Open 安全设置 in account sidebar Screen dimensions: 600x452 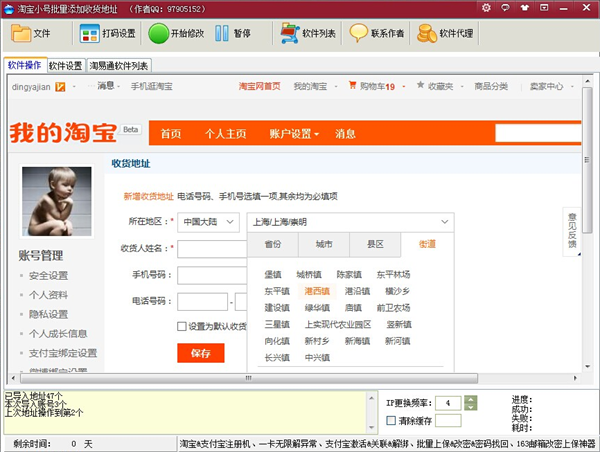(48, 276)
